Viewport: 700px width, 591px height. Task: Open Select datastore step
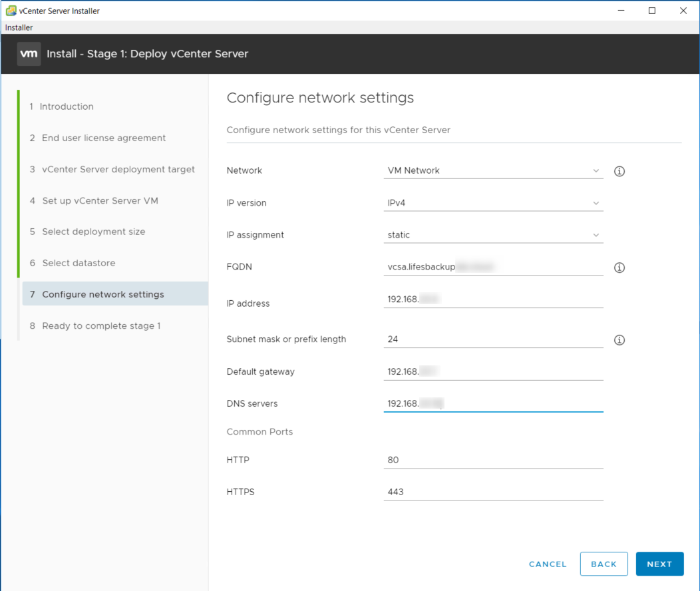pos(79,263)
